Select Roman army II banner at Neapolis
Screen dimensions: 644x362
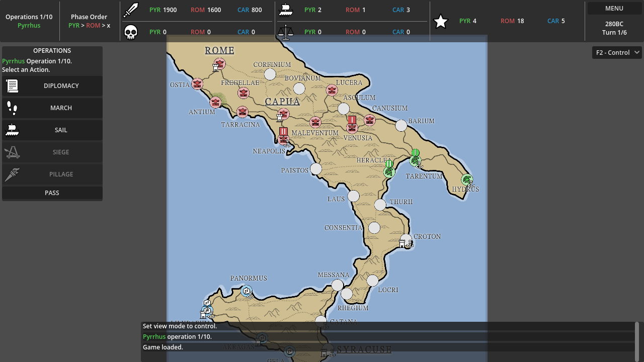[283, 131]
